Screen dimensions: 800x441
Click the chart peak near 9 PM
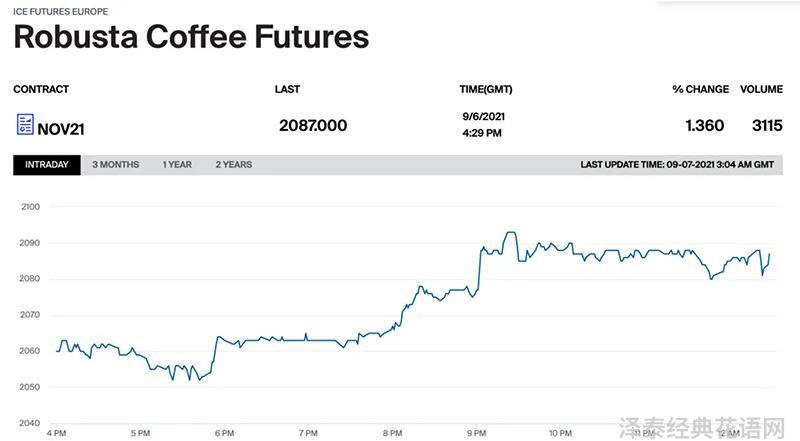pos(511,233)
